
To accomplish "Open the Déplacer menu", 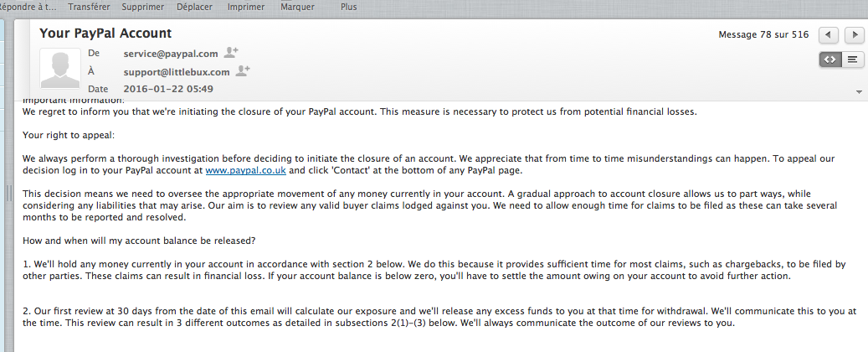I will coord(195,6).
